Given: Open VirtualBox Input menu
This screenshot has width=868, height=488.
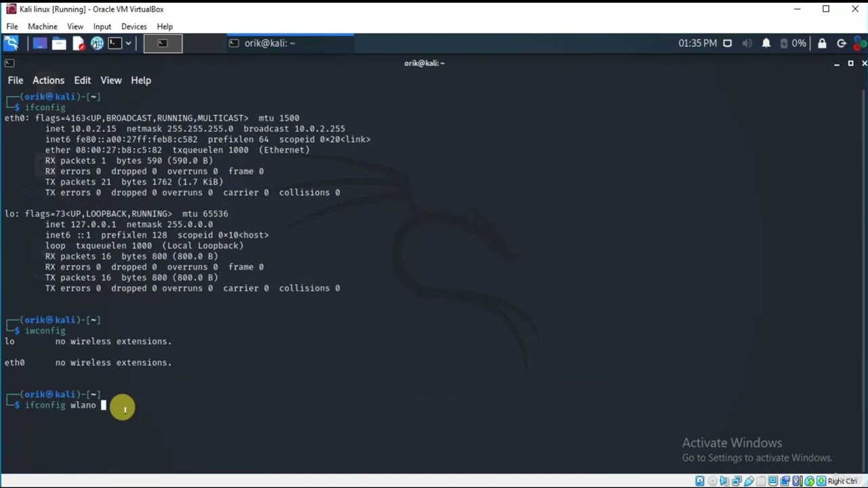Looking at the screenshot, I should point(102,26).
